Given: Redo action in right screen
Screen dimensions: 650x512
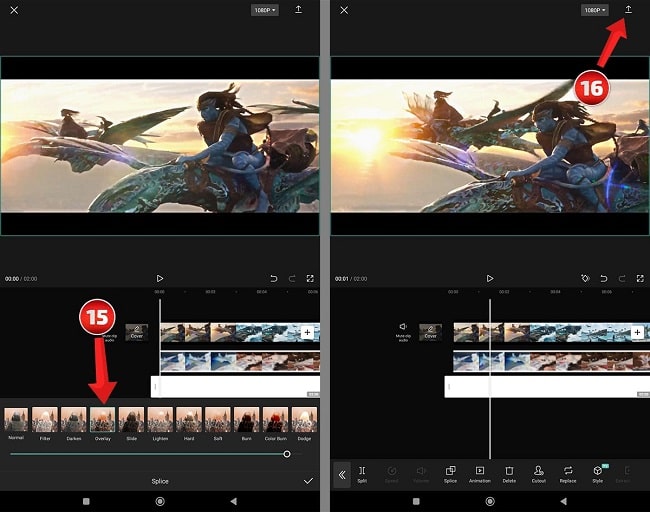Looking at the screenshot, I should (622, 279).
